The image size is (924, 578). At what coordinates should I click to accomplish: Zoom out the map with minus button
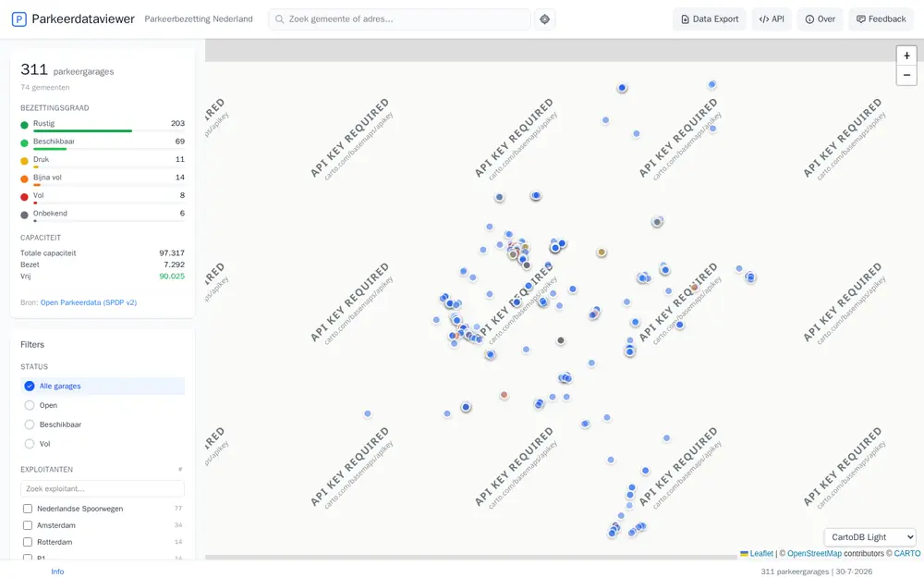pyautogui.click(x=906, y=75)
